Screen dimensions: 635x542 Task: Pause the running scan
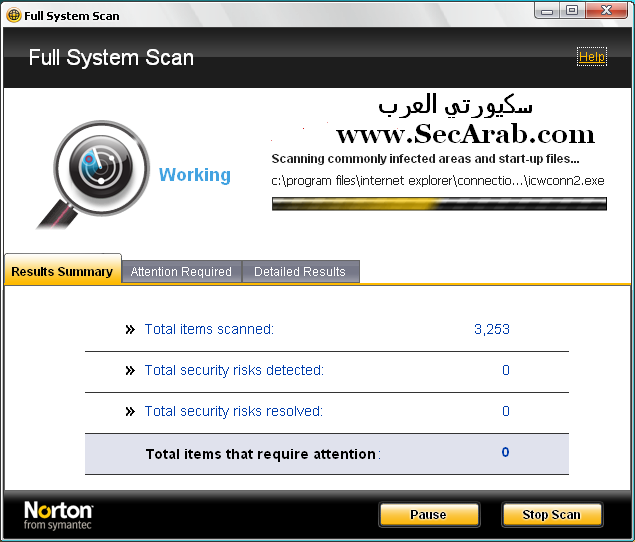coord(428,514)
